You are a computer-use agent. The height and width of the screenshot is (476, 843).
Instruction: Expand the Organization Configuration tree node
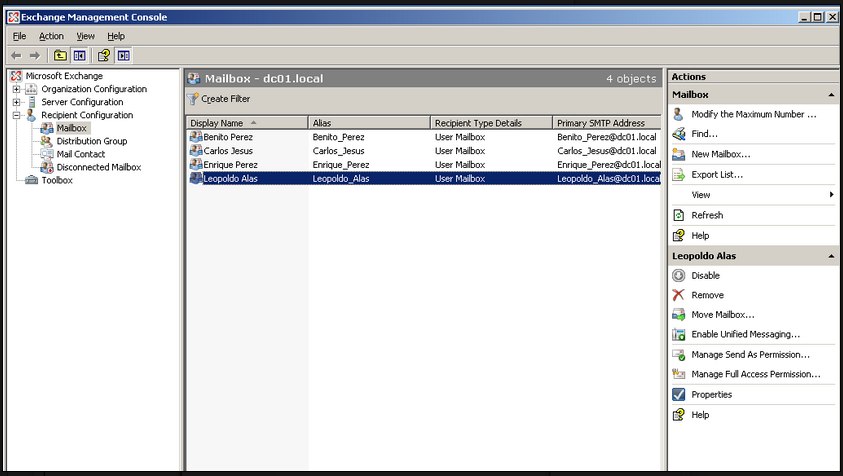pos(16,89)
